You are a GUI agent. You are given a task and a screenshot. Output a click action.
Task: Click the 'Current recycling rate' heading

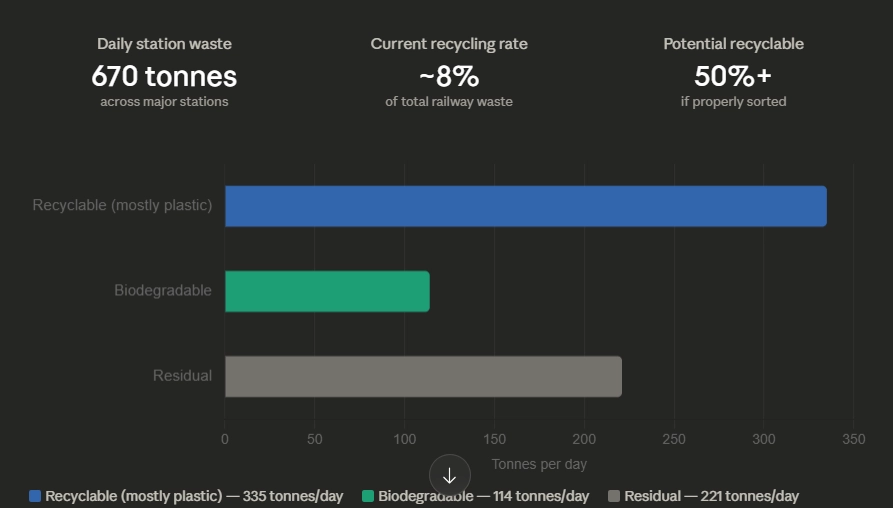click(x=449, y=44)
